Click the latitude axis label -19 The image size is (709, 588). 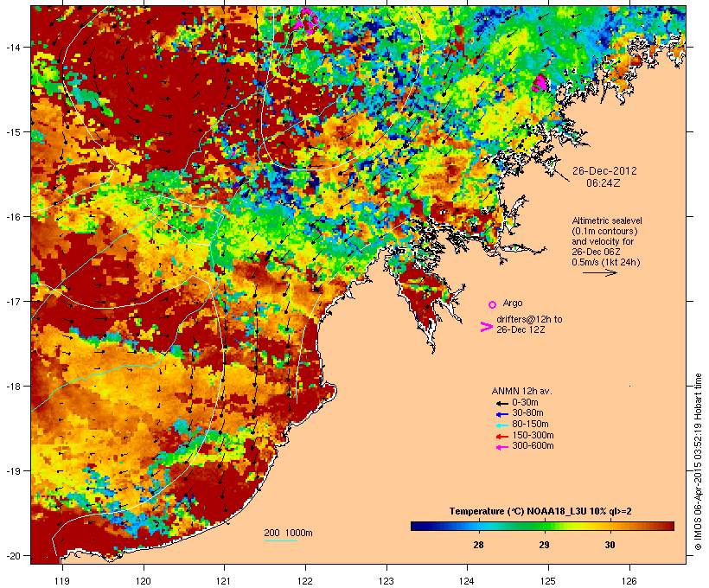(13, 471)
